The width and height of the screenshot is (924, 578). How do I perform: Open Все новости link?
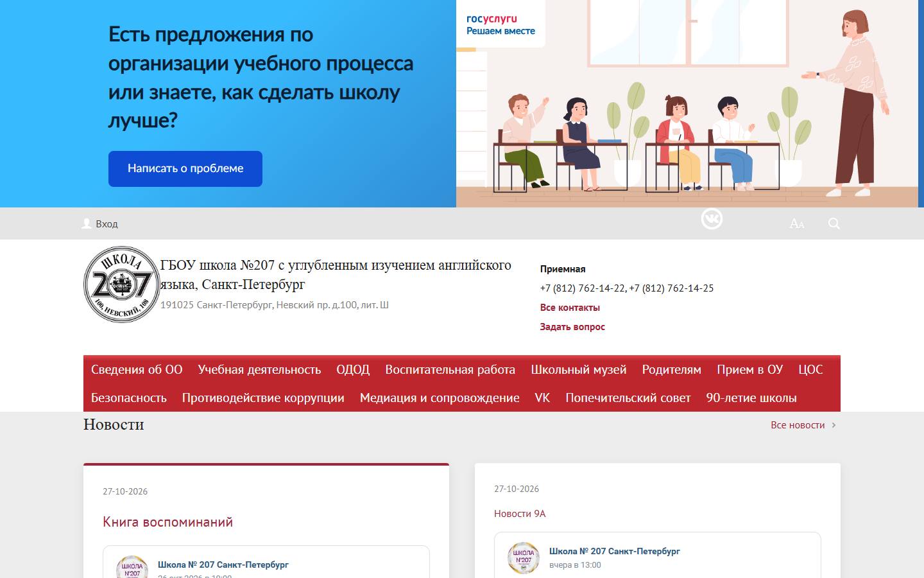coord(798,425)
